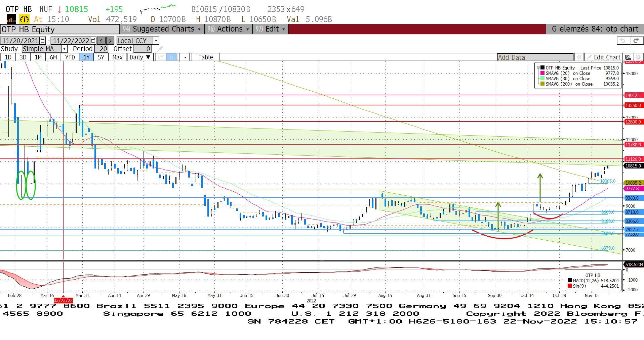The width and height of the screenshot is (644, 340).
Task: Click the black Last Price legend swatch
Action: click(x=542, y=68)
